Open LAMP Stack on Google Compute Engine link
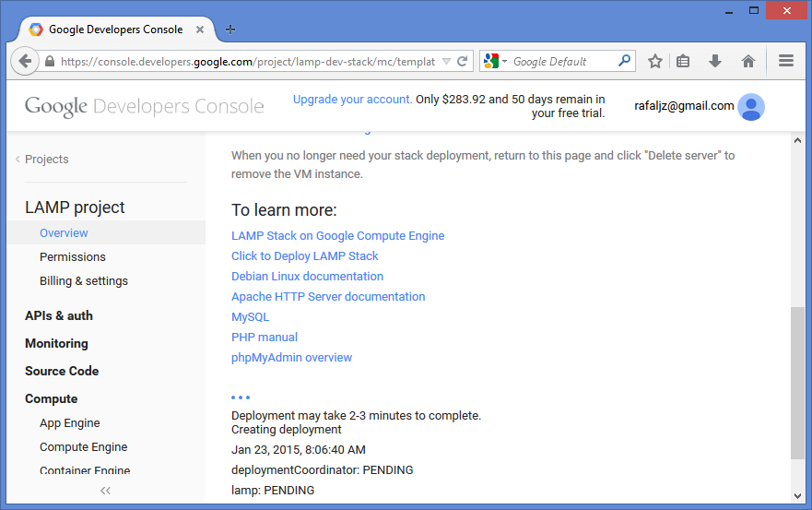The width and height of the screenshot is (812, 510). [337, 236]
